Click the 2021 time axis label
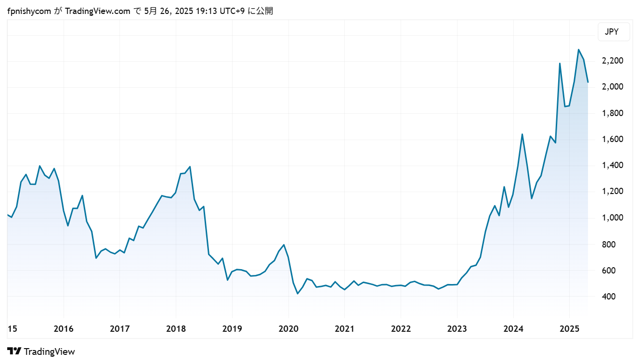The width and height of the screenshot is (640, 364). (x=344, y=329)
